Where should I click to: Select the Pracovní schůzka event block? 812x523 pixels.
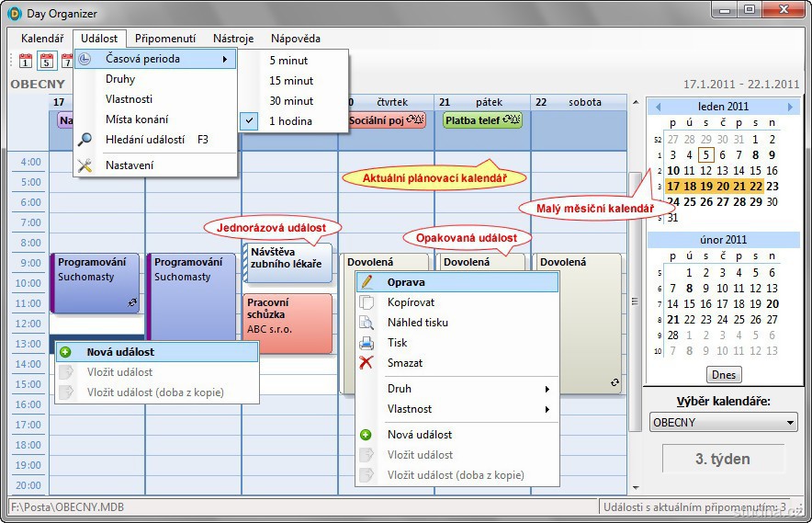[x=287, y=323]
